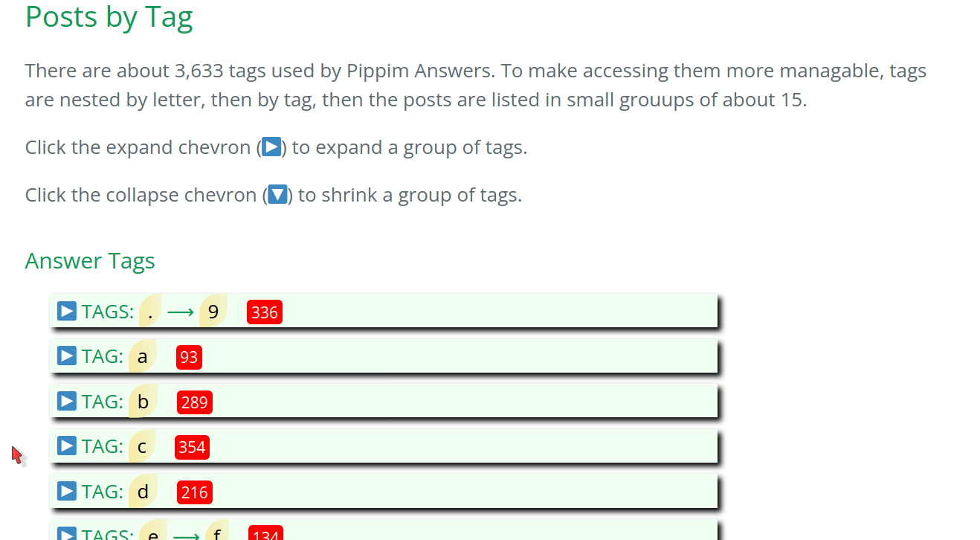The height and width of the screenshot is (540, 980).
Task: Select the 'd' tag letter label
Action: pos(144,492)
